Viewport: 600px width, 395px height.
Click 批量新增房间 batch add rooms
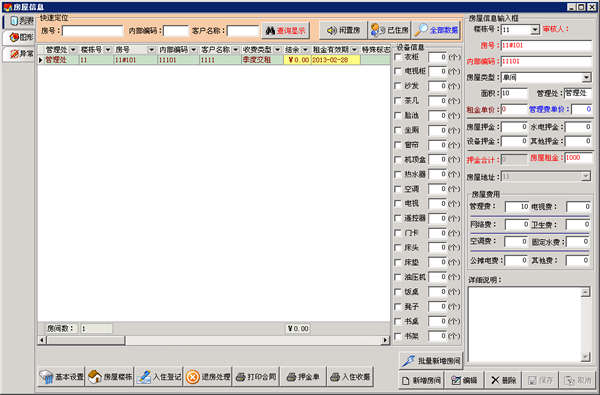coord(431,361)
